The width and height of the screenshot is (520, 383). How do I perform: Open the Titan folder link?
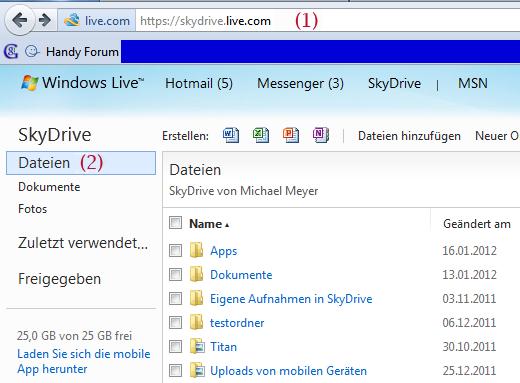[223, 347]
